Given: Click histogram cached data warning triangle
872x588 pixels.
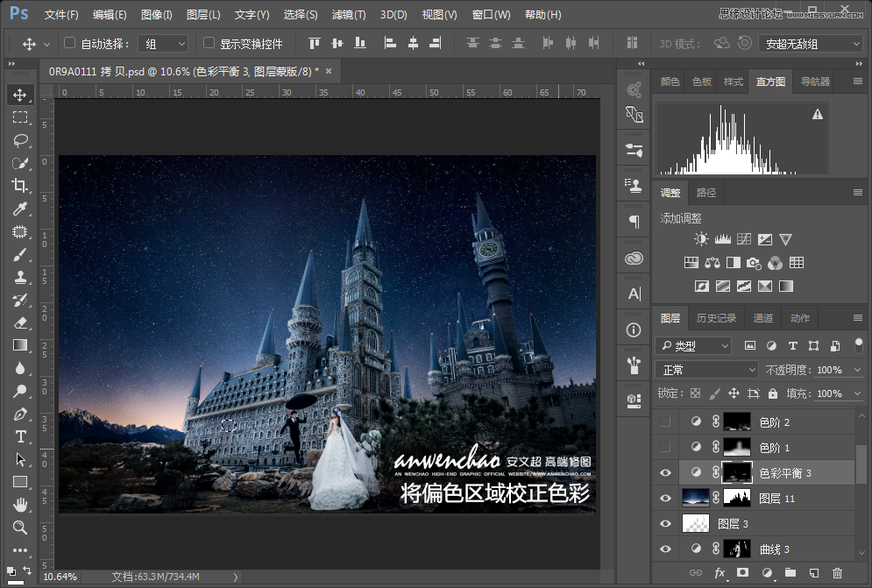Looking at the screenshot, I should click(818, 115).
